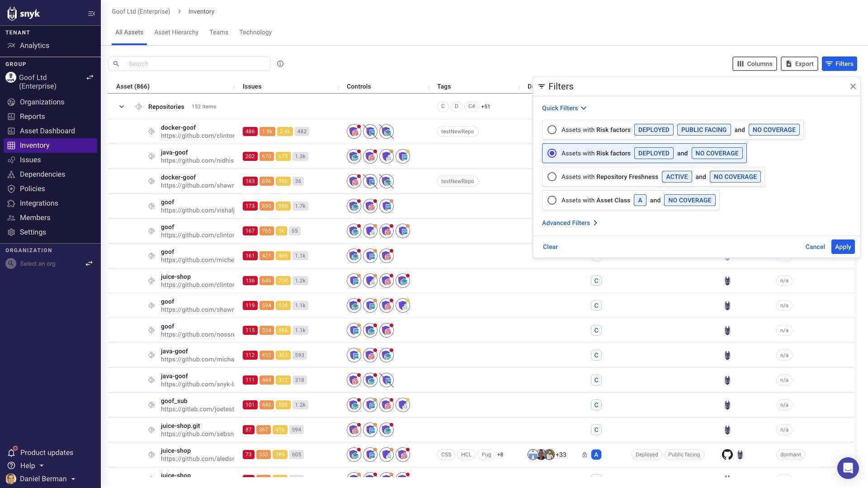The height and width of the screenshot is (488, 868).
Task: Click class C badge in juice-shop clintor row
Action: pyautogui.click(x=596, y=281)
